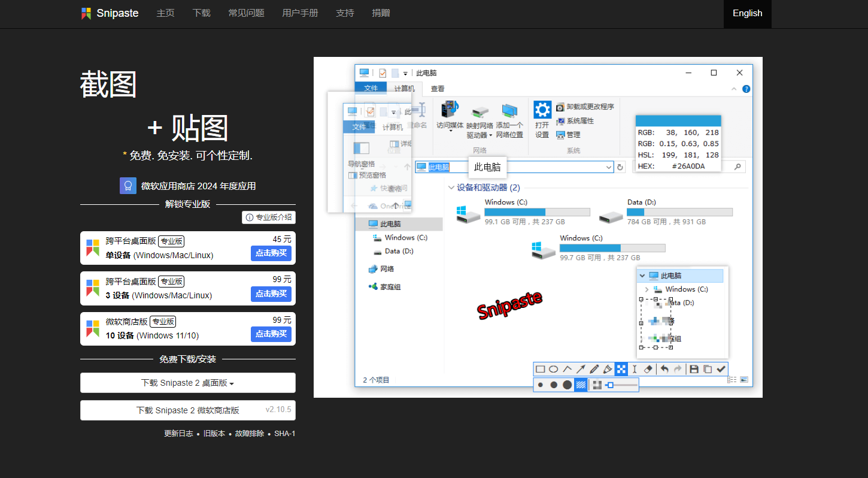Click 管理 in the ribbon
The height and width of the screenshot is (478, 868).
point(568,135)
